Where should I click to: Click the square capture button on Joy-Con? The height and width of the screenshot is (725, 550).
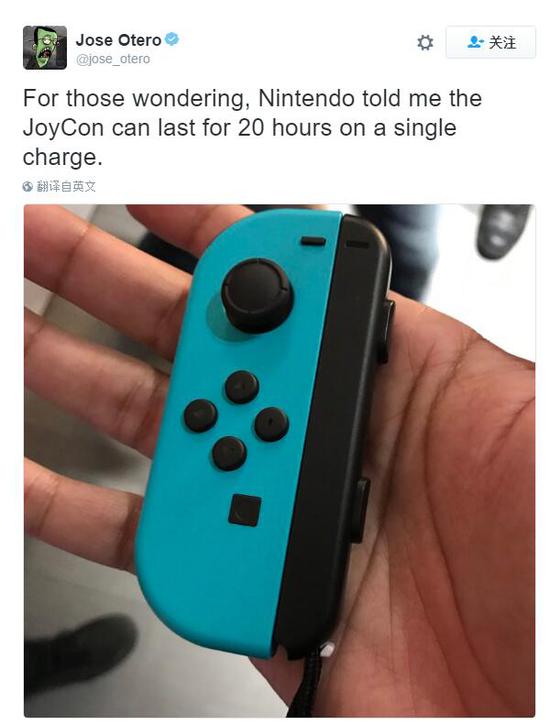[x=244, y=510]
